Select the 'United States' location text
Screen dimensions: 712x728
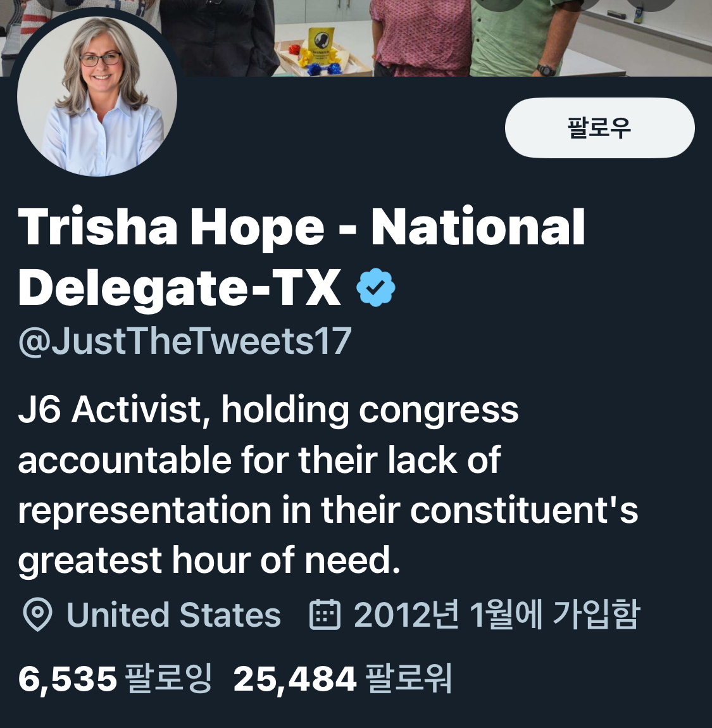[173, 615]
